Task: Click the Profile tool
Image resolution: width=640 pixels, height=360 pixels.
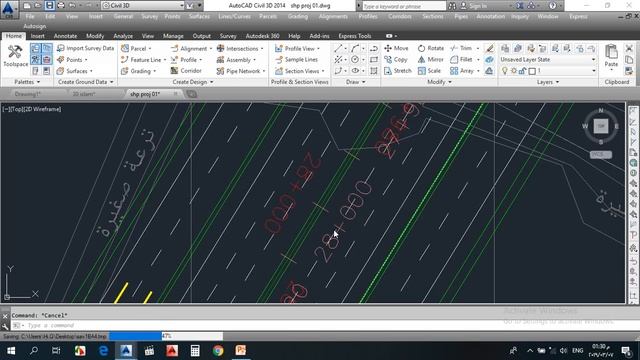Action: (x=186, y=60)
